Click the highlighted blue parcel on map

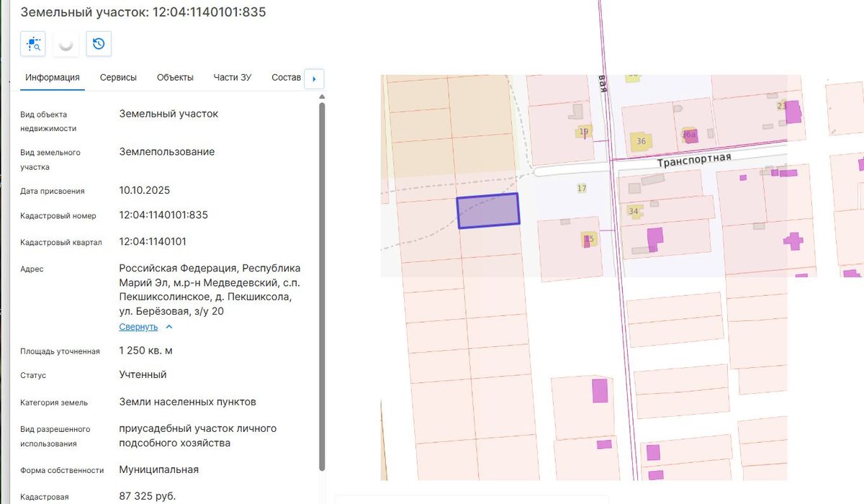tap(489, 211)
